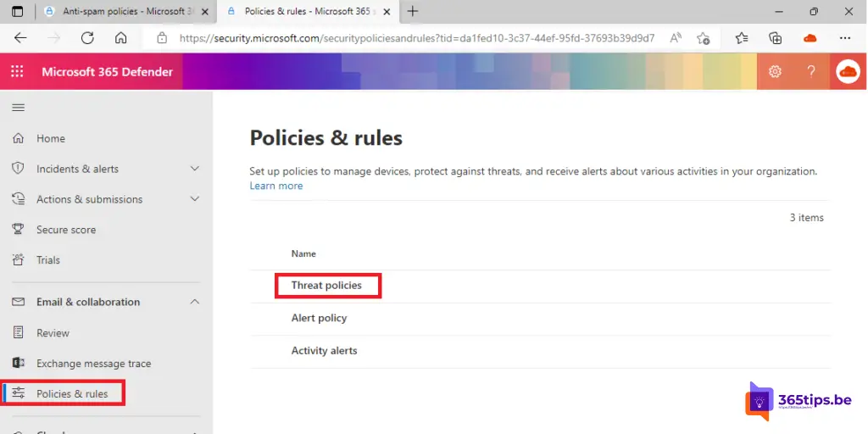Reload the page with refresh icon

pyautogui.click(x=87, y=37)
